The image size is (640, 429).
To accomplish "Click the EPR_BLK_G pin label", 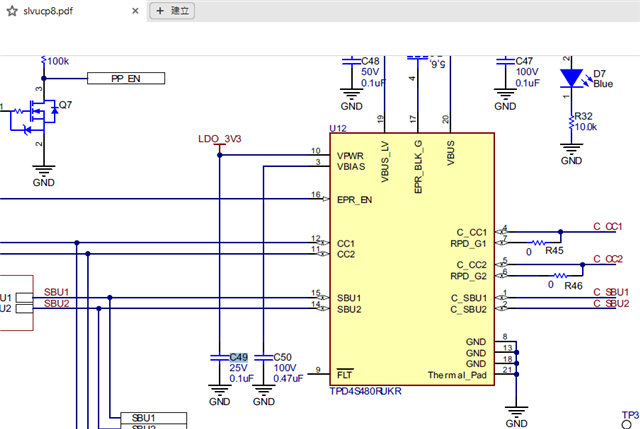I will click(x=418, y=167).
